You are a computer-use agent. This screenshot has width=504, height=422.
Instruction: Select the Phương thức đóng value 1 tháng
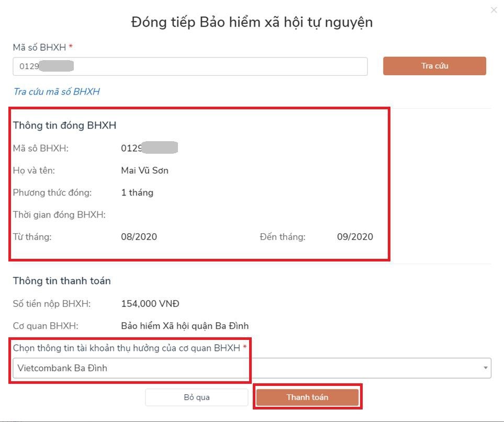(x=137, y=192)
